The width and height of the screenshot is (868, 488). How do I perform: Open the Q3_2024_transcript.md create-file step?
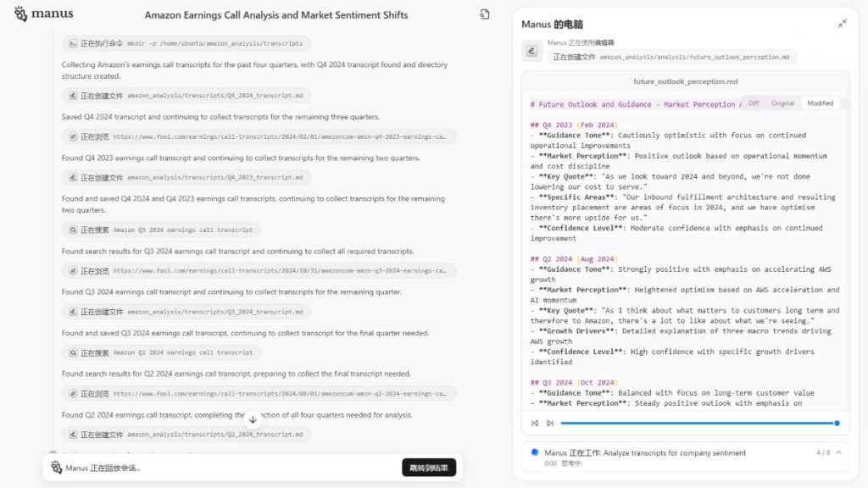[x=186, y=312]
